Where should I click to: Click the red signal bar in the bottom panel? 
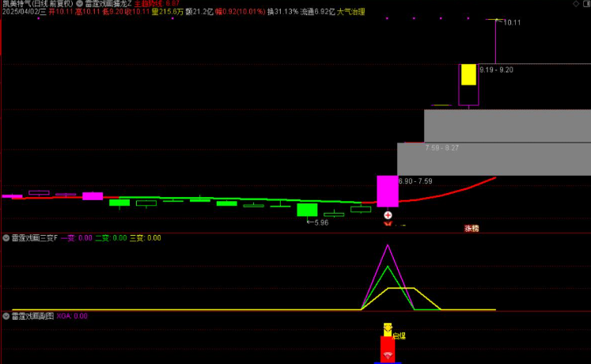[x=387, y=348]
